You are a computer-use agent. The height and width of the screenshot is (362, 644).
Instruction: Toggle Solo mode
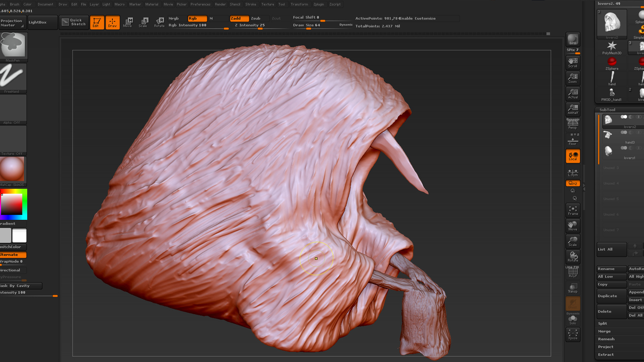tap(573, 319)
